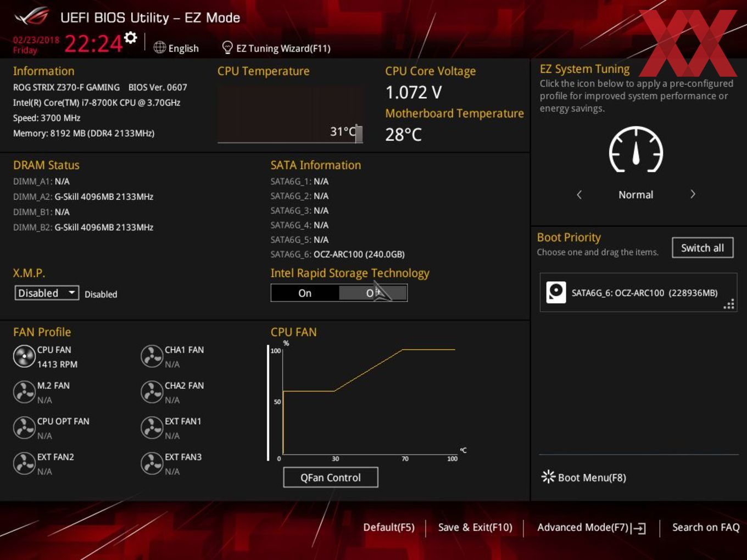Click the Speed: 3700 MHz line
Screen dimensions: 747x560
pos(47,118)
